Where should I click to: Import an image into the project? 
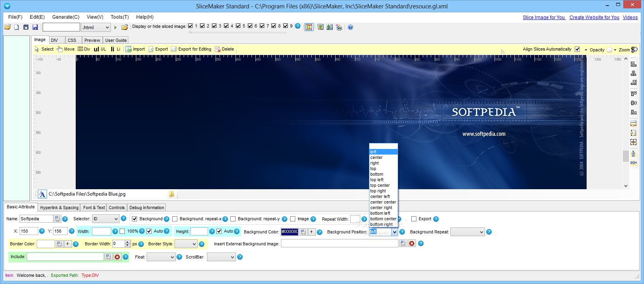coord(135,49)
